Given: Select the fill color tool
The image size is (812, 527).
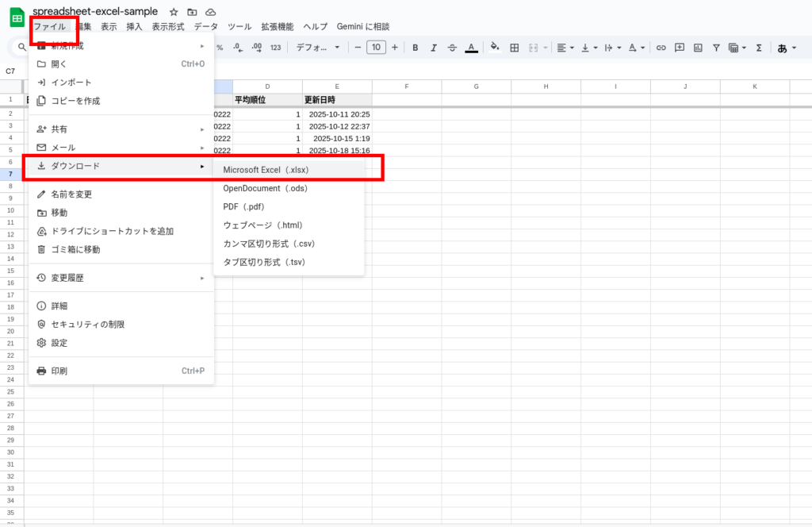Looking at the screenshot, I should pyautogui.click(x=493, y=48).
